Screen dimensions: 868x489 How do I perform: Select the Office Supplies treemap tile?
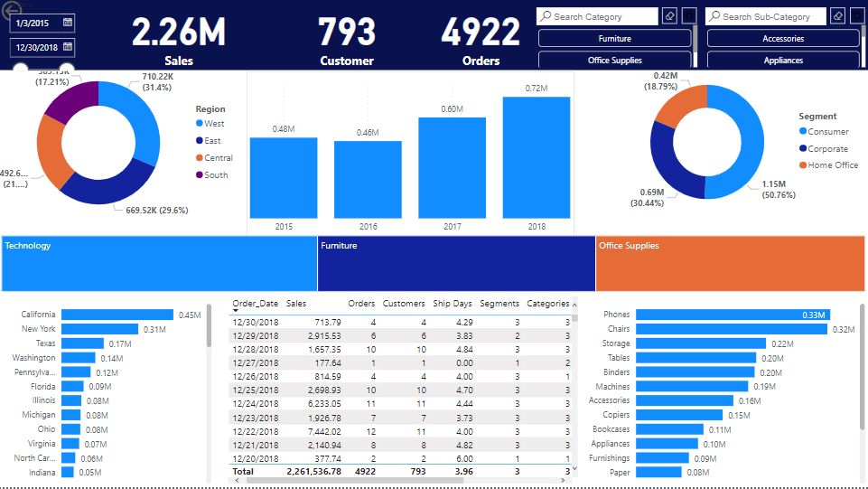730,264
